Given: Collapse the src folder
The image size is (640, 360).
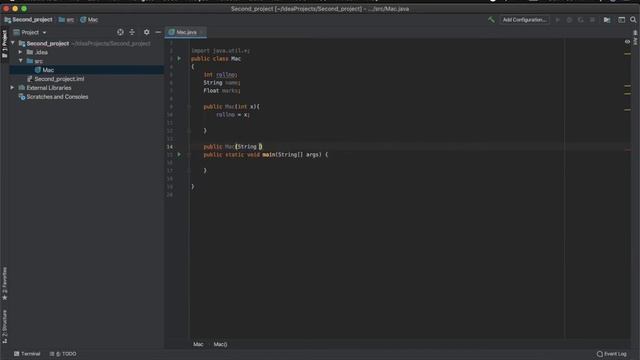Looking at the screenshot, I should point(20,61).
